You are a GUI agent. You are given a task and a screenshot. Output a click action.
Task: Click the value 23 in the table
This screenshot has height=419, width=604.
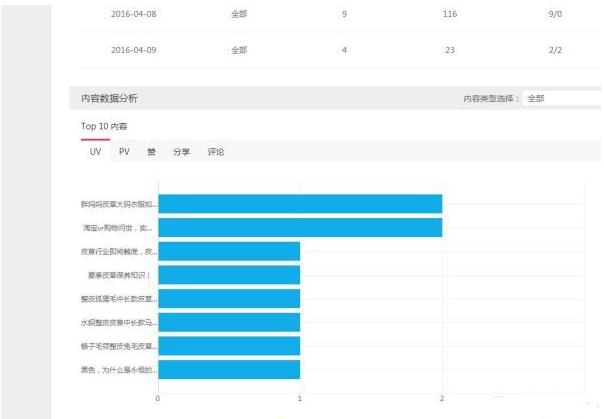click(450, 50)
